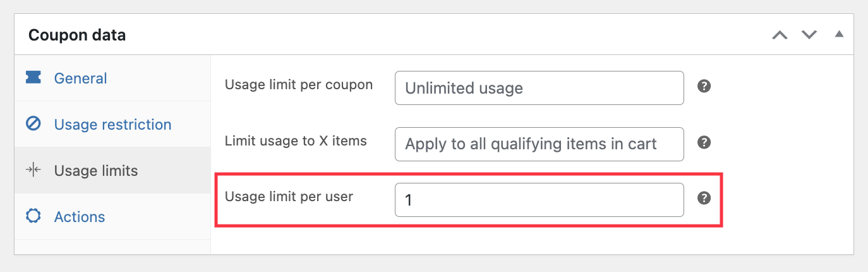Move Coupon data panel down
Image resolution: width=868 pixels, height=272 pixels.
[809, 35]
